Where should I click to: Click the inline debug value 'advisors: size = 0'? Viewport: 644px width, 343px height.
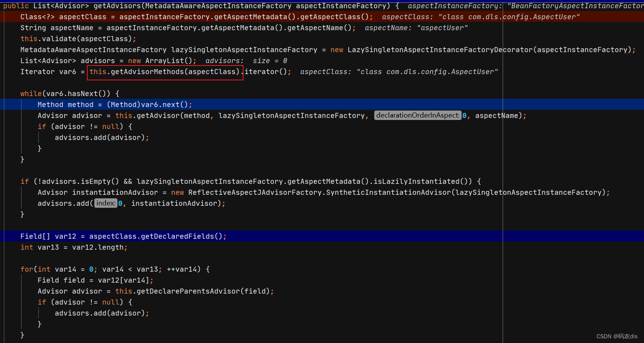(246, 61)
